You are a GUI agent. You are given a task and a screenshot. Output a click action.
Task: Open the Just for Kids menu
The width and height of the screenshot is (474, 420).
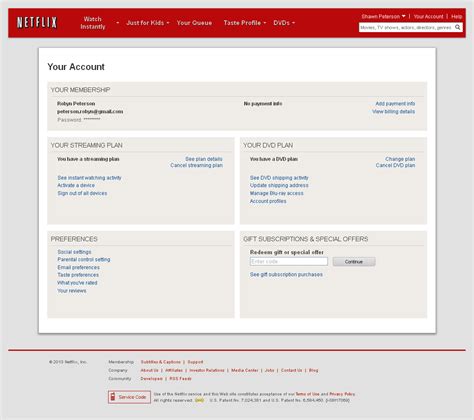coord(148,23)
